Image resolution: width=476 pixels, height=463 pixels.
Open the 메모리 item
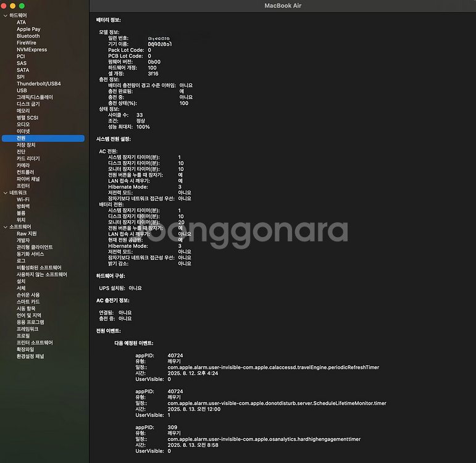(x=23, y=111)
